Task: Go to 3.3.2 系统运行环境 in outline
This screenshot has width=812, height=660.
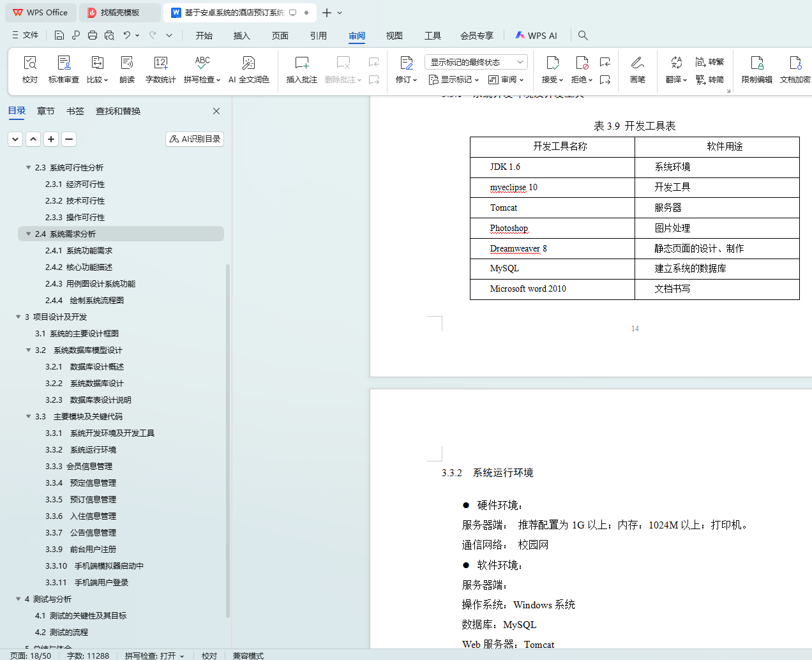Action: pos(80,449)
